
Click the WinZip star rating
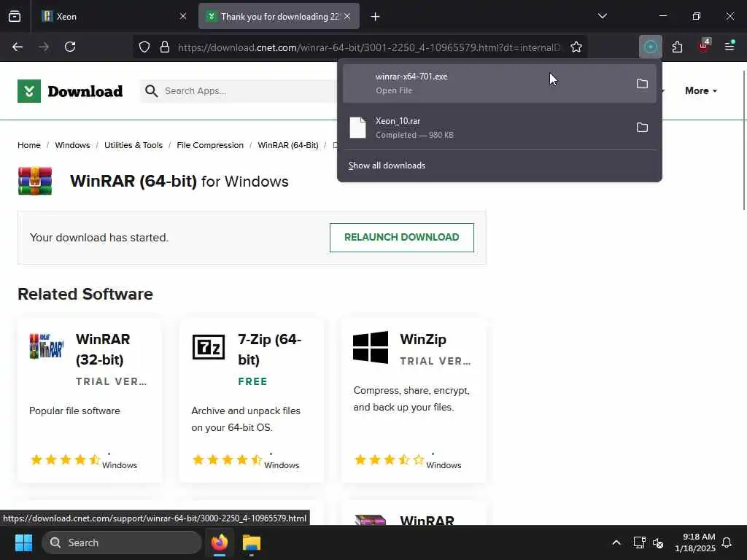click(x=390, y=460)
